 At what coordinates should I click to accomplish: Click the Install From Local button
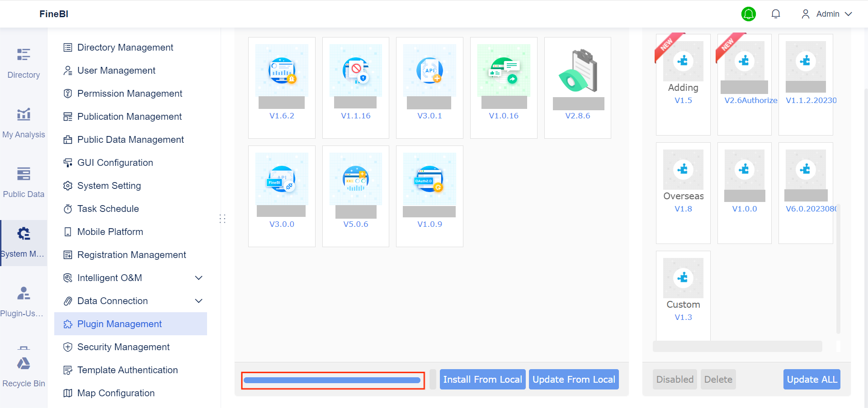pos(482,379)
